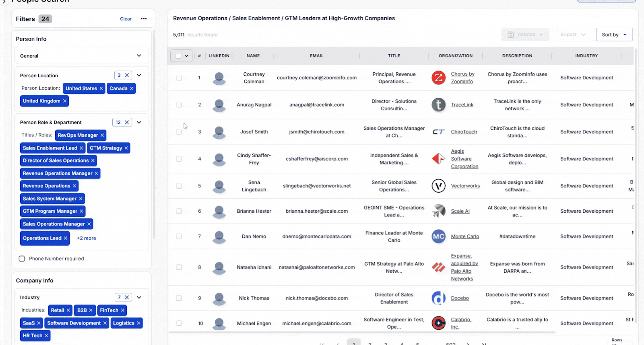
Task: Click the Chorus by ZoomInfo logo
Action: pos(438,78)
